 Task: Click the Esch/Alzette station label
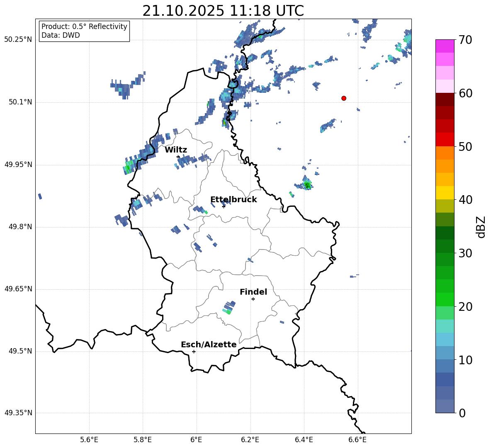click(209, 345)
